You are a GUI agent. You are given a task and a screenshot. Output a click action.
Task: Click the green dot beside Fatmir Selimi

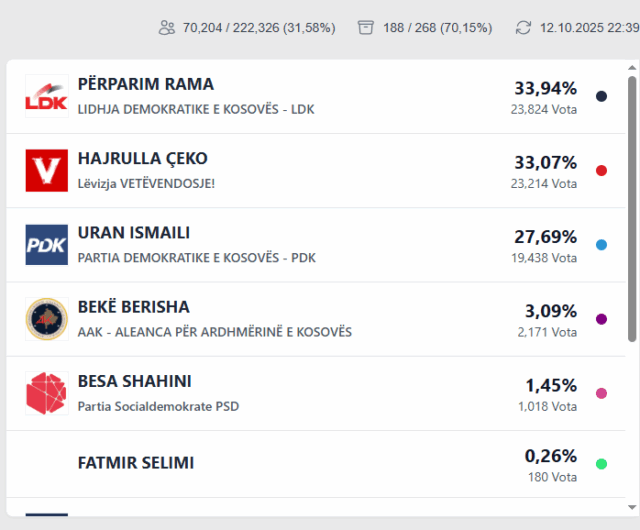coord(601,464)
